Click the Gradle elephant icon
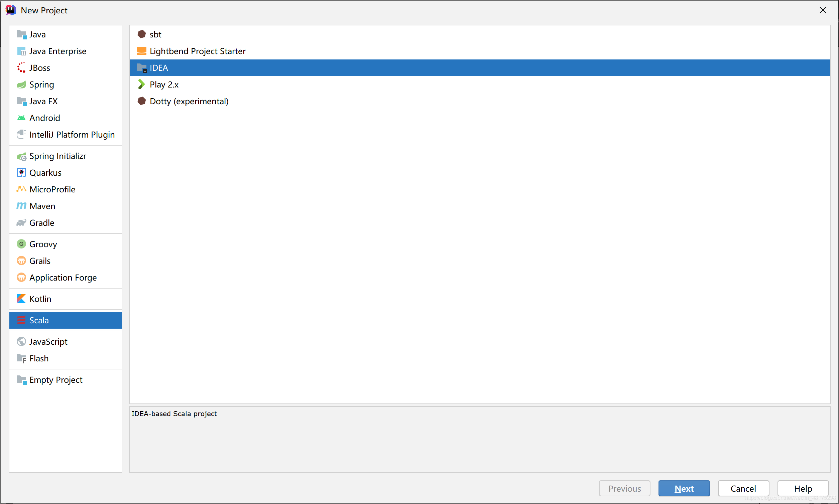This screenshot has width=839, height=504. pos(21,222)
